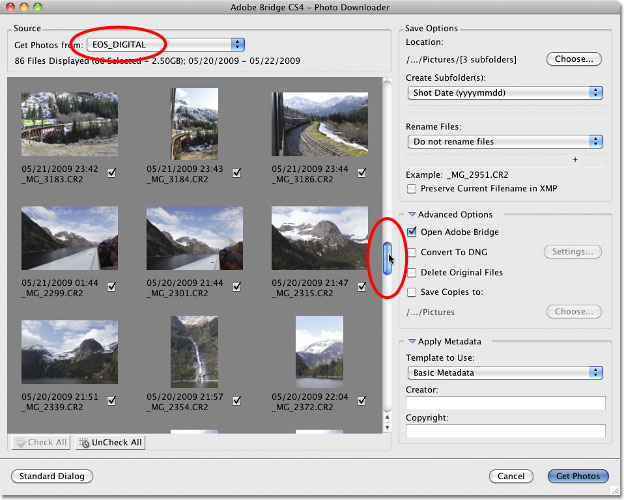Select the _MG_2354.CR2 waterfall thumbnail
624x500 pixels.
point(195,352)
